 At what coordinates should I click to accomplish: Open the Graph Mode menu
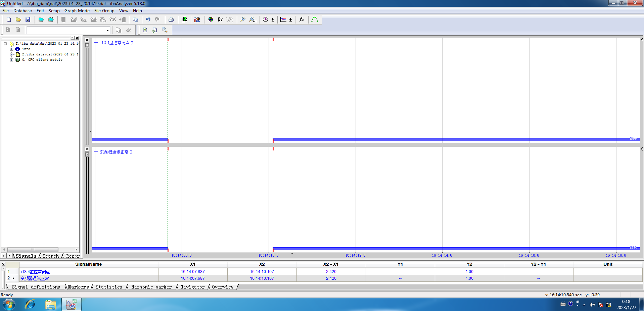pyautogui.click(x=77, y=11)
